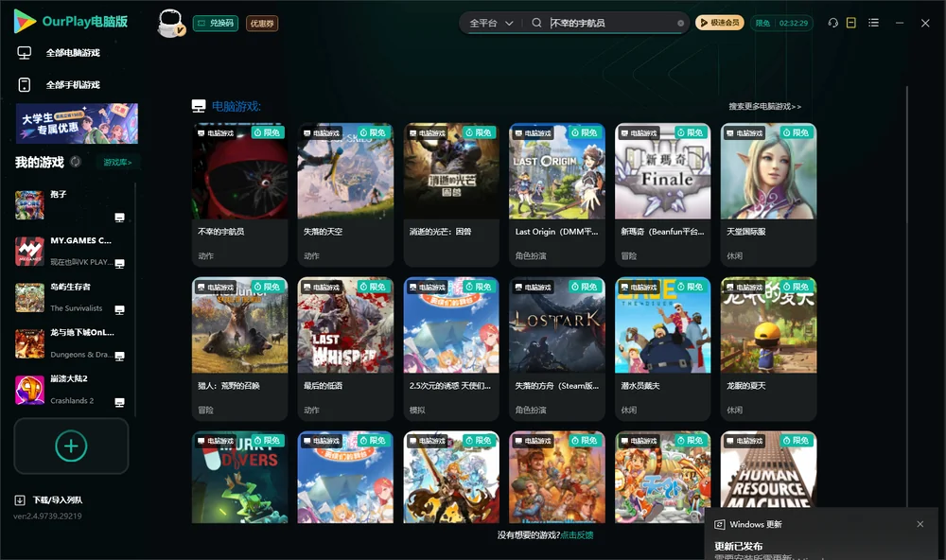Viewport: 946px width, 560px height.
Task: Click the plus icon to add game
Action: pos(71,446)
